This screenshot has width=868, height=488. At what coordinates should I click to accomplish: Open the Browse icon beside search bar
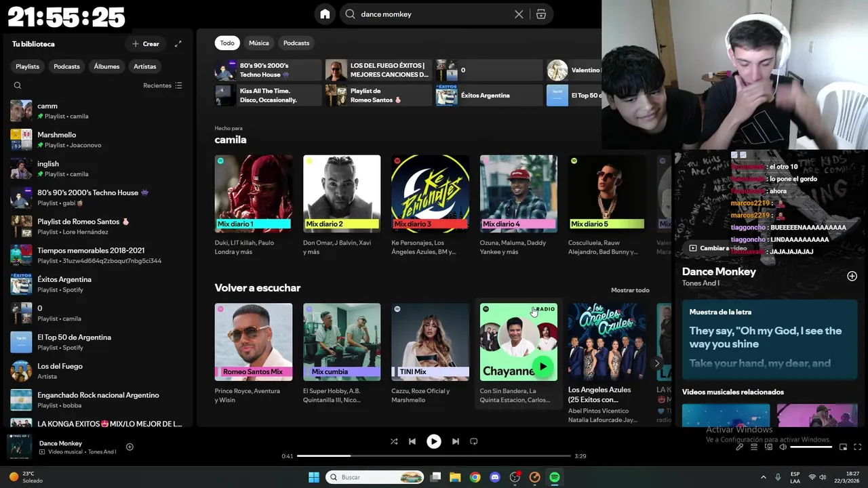(541, 14)
